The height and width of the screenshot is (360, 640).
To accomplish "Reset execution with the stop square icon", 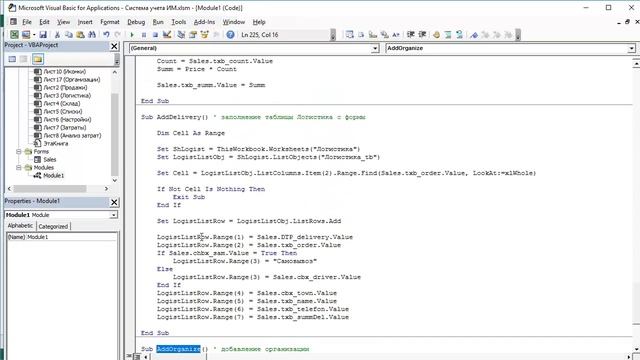I will (x=155, y=35).
